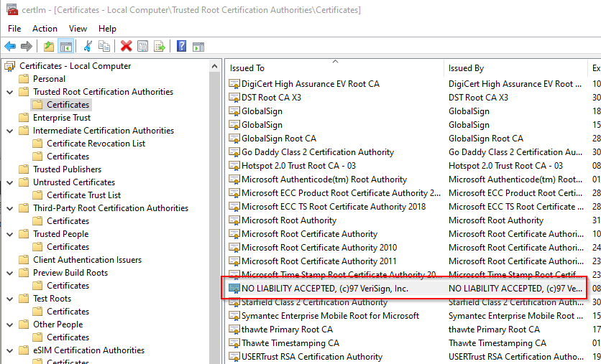
Task: Go up one level with folder icon
Action: (x=49, y=47)
